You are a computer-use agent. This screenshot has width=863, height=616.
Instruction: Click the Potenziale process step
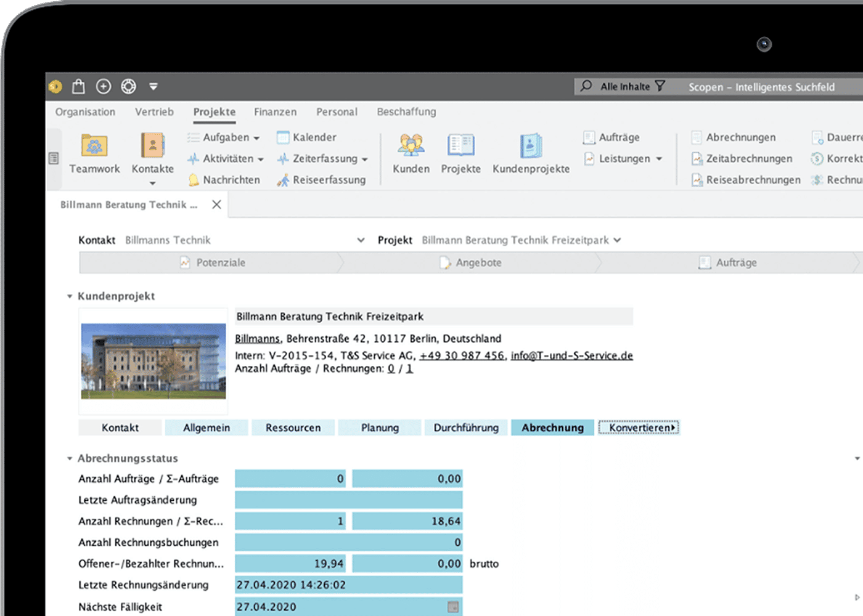(211, 262)
